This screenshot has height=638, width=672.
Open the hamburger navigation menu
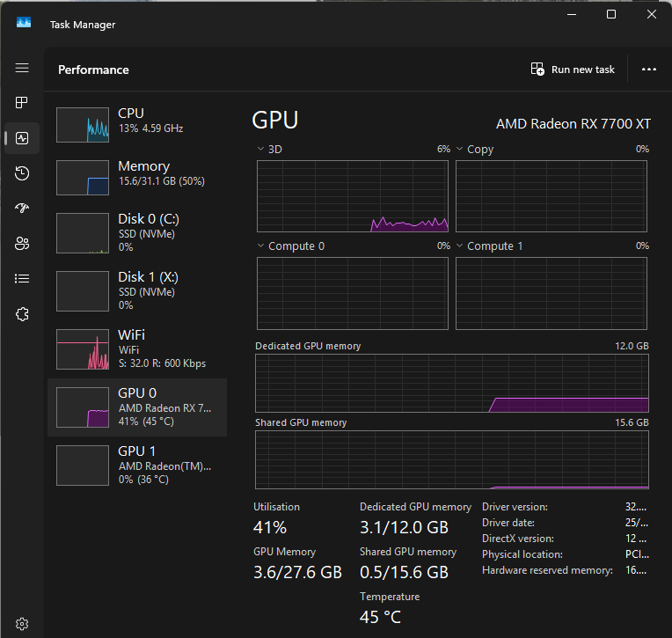(x=22, y=68)
